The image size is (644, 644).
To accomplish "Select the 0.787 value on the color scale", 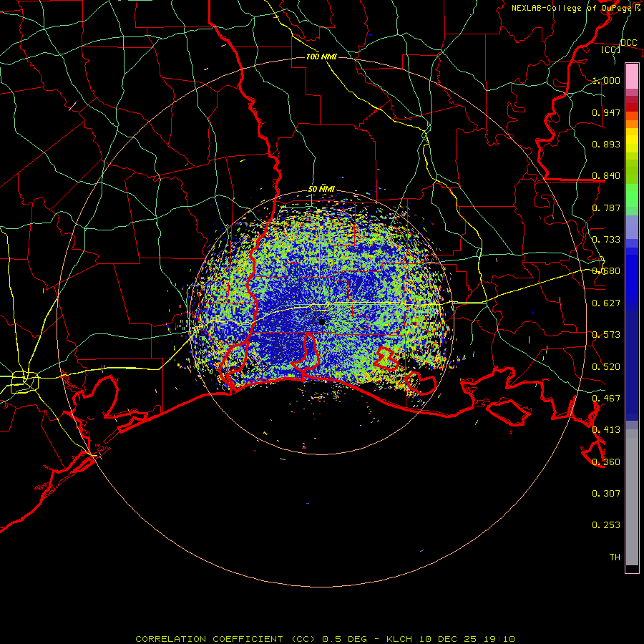I will (x=606, y=208).
